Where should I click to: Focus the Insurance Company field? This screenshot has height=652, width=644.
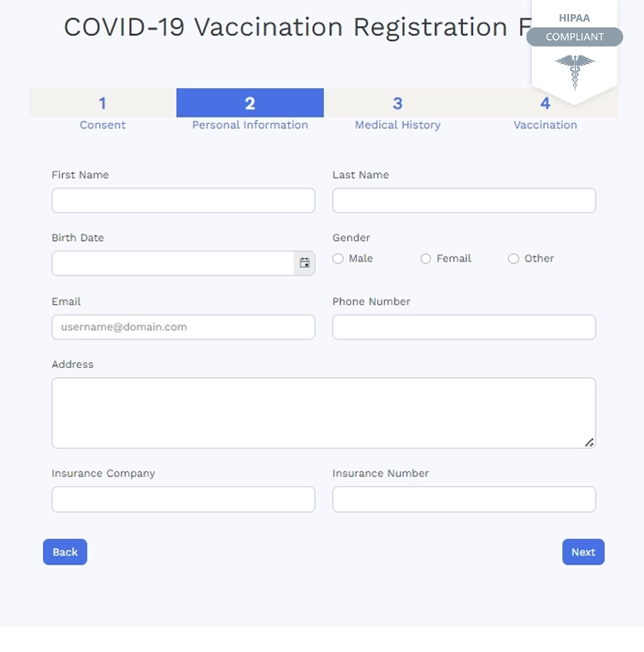(x=183, y=500)
